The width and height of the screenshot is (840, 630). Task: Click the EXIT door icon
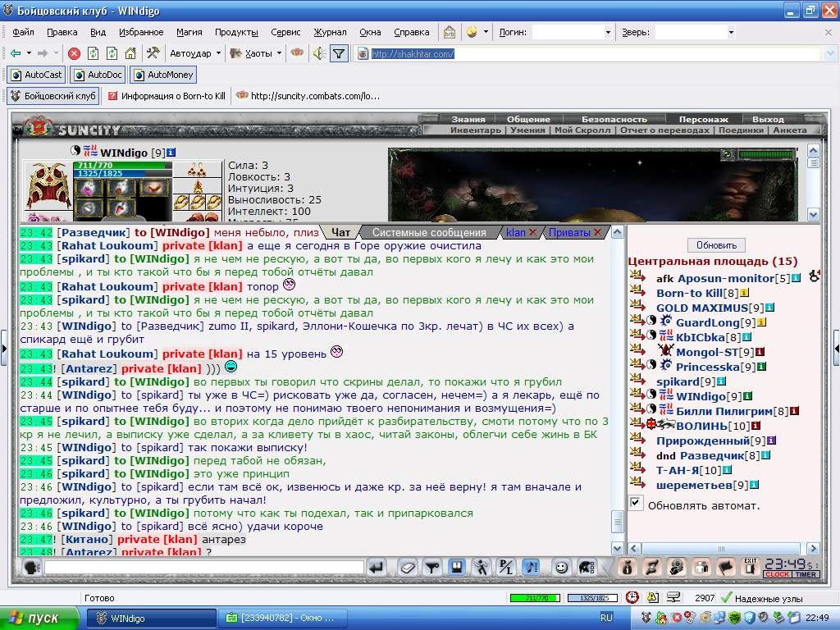pos(750,568)
